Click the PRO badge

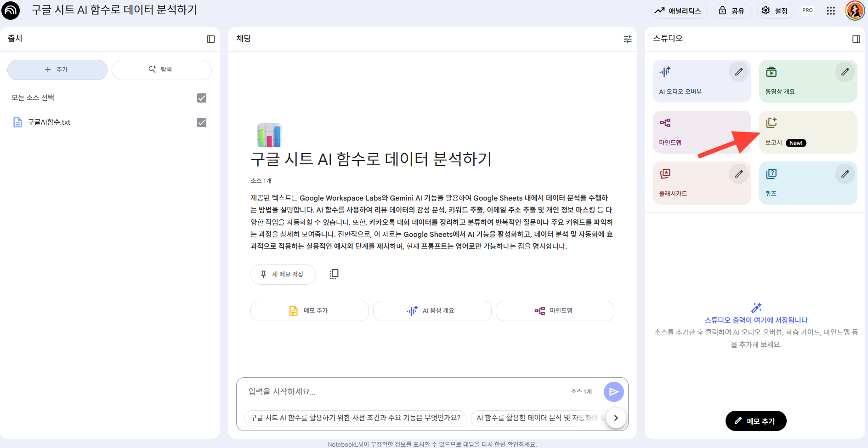coord(807,11)
